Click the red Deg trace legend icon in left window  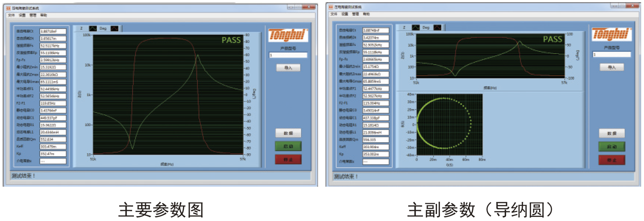click(x=115, y=28)
